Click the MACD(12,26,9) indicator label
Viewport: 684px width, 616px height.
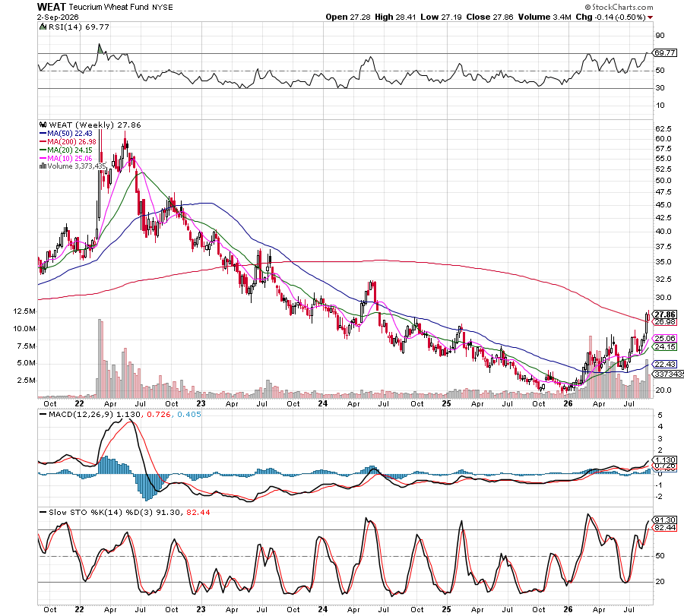coord(81,414)
